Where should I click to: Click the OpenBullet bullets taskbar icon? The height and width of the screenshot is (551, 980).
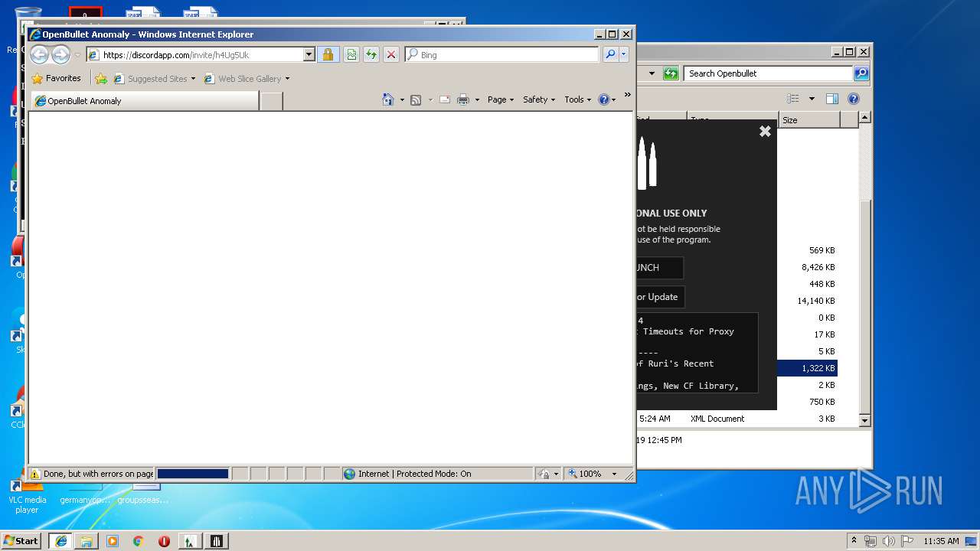(x=216, y=541)
